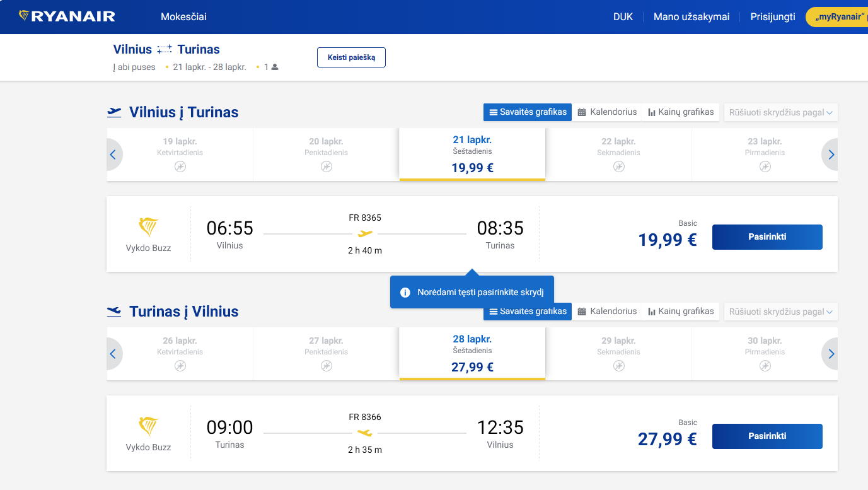Go to Mano užsakymai
868x490 pixels.
[692, 17]
